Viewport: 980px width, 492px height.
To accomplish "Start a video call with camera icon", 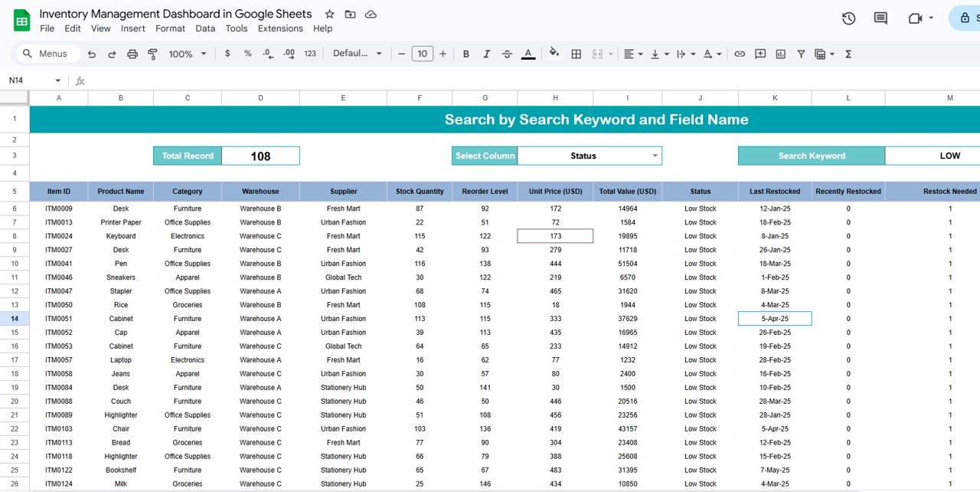I will tap(915, 18).
